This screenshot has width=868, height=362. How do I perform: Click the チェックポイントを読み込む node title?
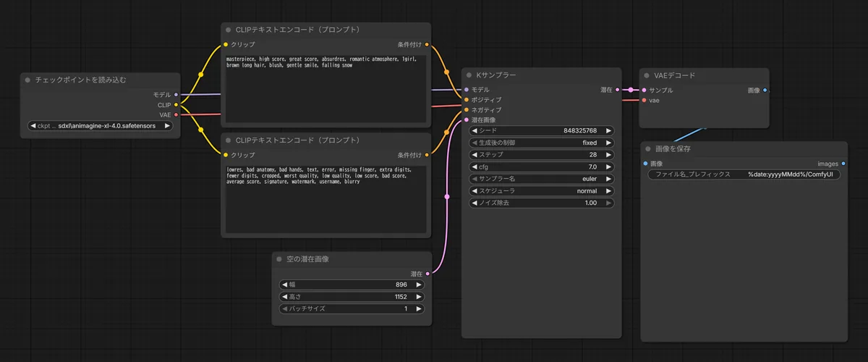pyautogui.click(x=81, y=80)
